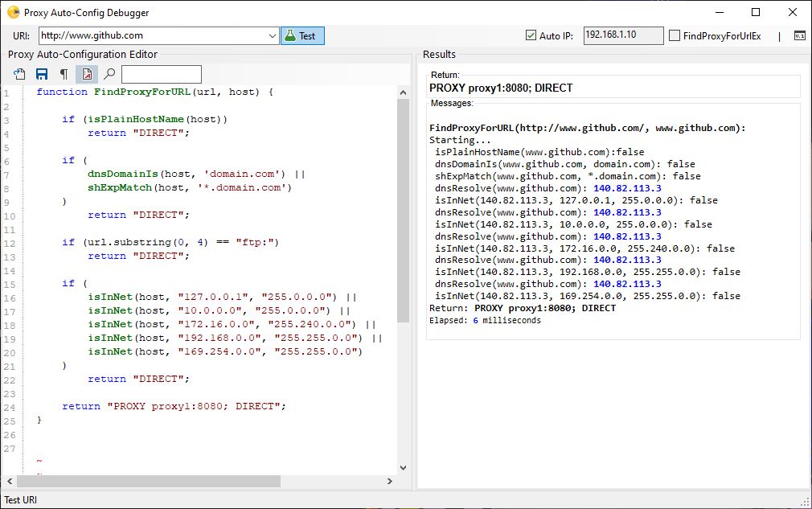The image size is (812, 509).
Task: Click the 'Starting...' message line
Action: (x=460, y=140)
